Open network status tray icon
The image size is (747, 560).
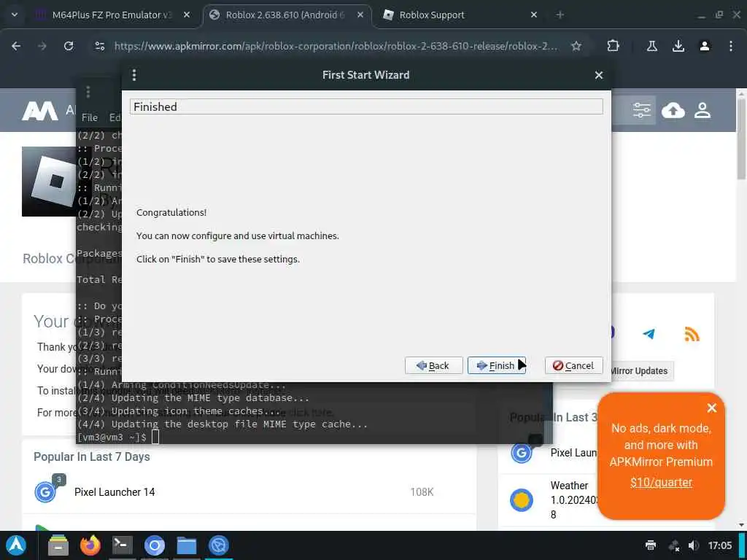(673, 545)
